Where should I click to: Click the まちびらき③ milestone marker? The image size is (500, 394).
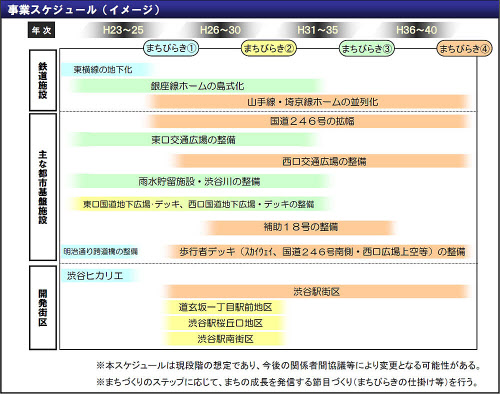point(366,49)
